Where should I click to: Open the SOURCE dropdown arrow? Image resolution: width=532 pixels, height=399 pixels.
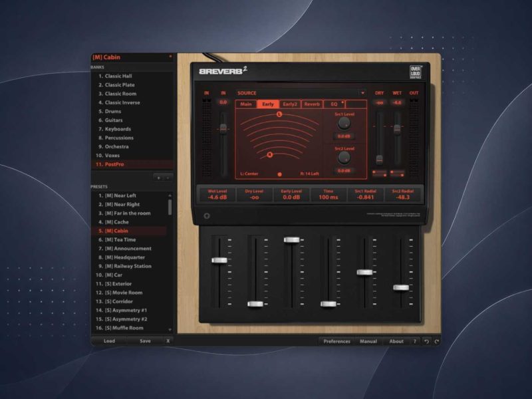point(362,93)
